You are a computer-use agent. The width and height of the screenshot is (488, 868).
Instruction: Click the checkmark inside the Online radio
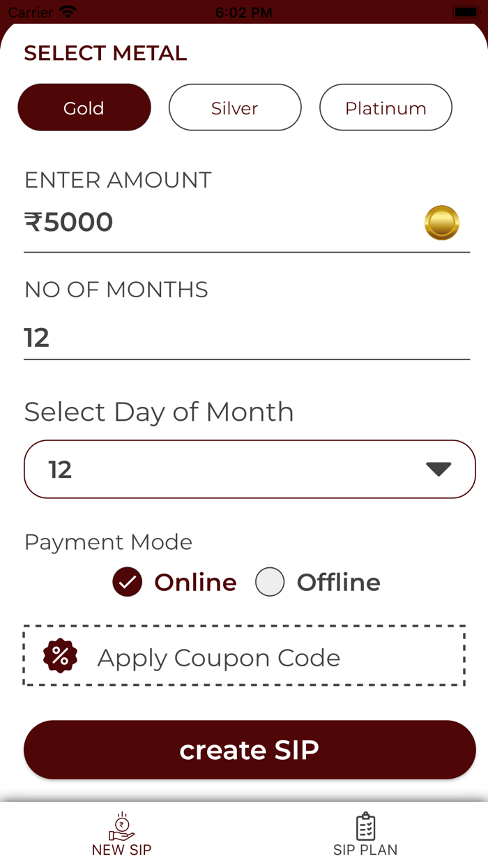click(x=126, y=581)
